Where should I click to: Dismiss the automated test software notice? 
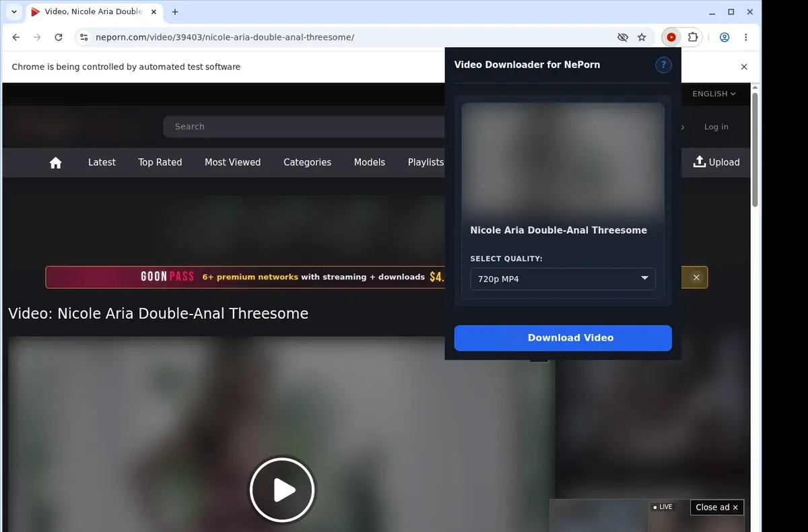coord(744,67)
